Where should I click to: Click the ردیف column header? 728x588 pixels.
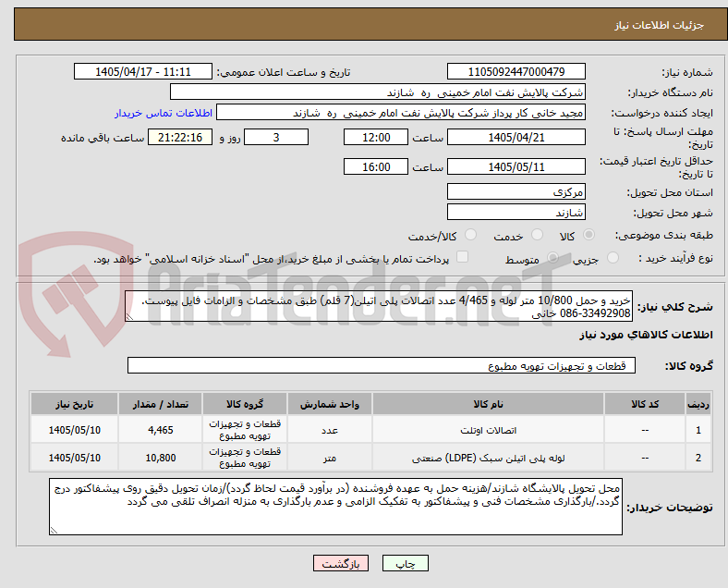coord(698,404)
